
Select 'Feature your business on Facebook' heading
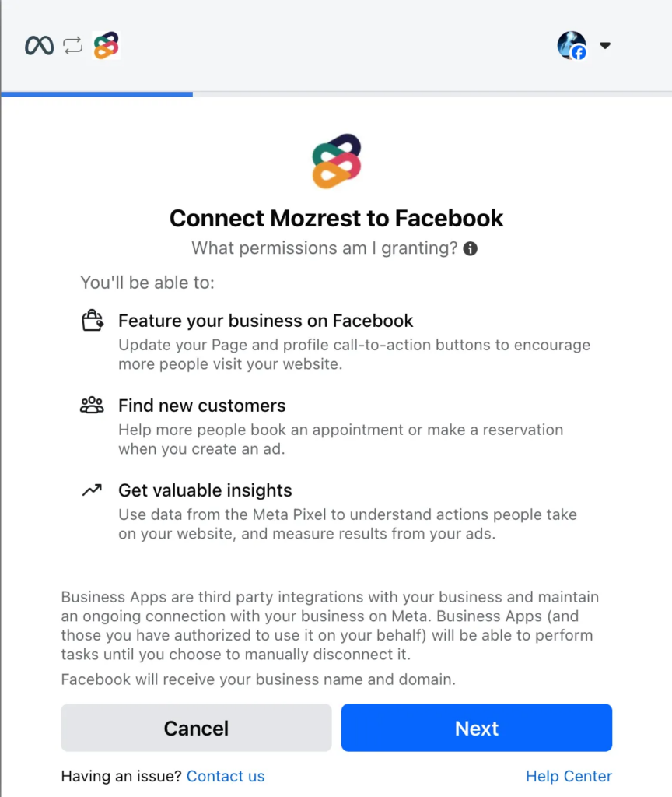(x=266, y=321)
